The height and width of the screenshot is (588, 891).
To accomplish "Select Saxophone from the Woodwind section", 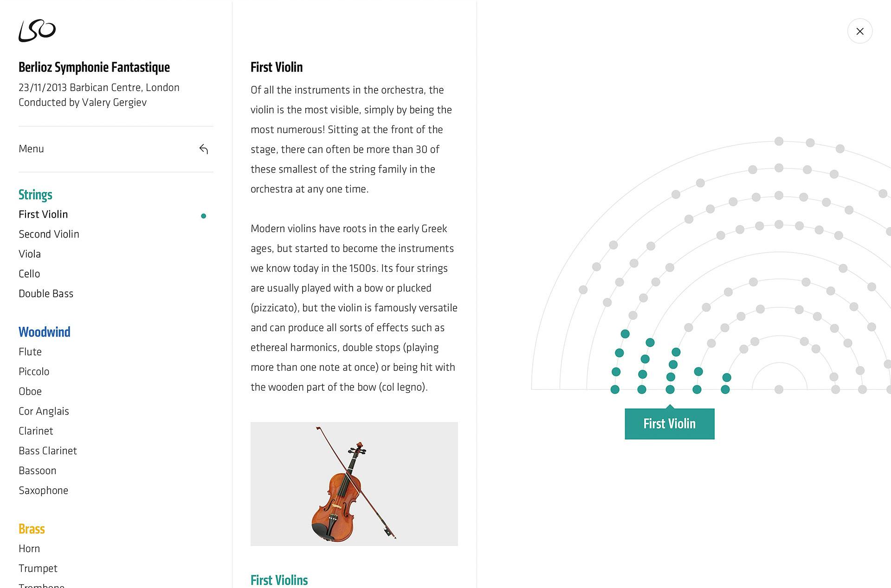I will click(43, 491).
